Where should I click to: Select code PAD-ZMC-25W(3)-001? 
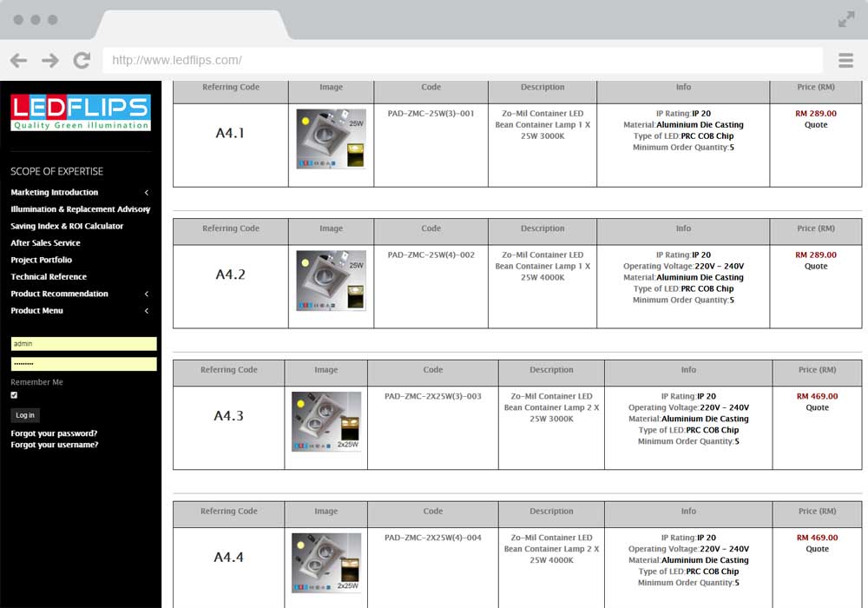[x=431, y=114]
